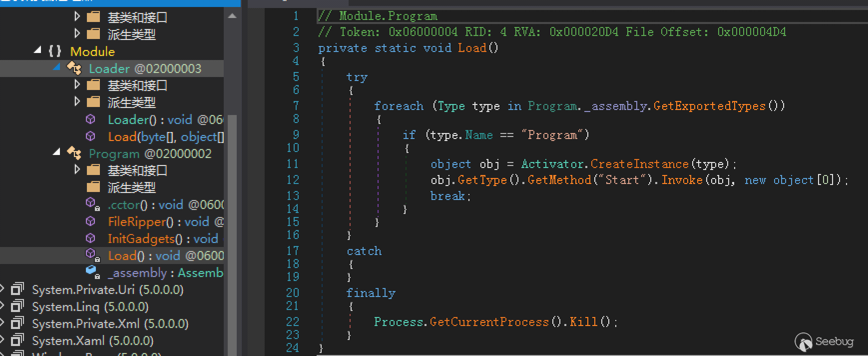Click folder icon of 派生类型 under Program
The image size is (868, 356).
tap(93, 187)
